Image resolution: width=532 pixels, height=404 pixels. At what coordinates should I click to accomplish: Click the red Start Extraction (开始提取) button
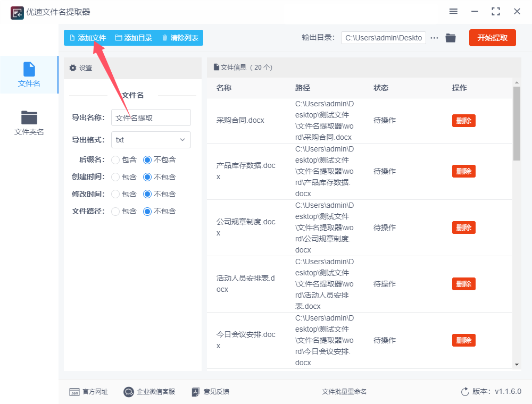coord(492,38)
